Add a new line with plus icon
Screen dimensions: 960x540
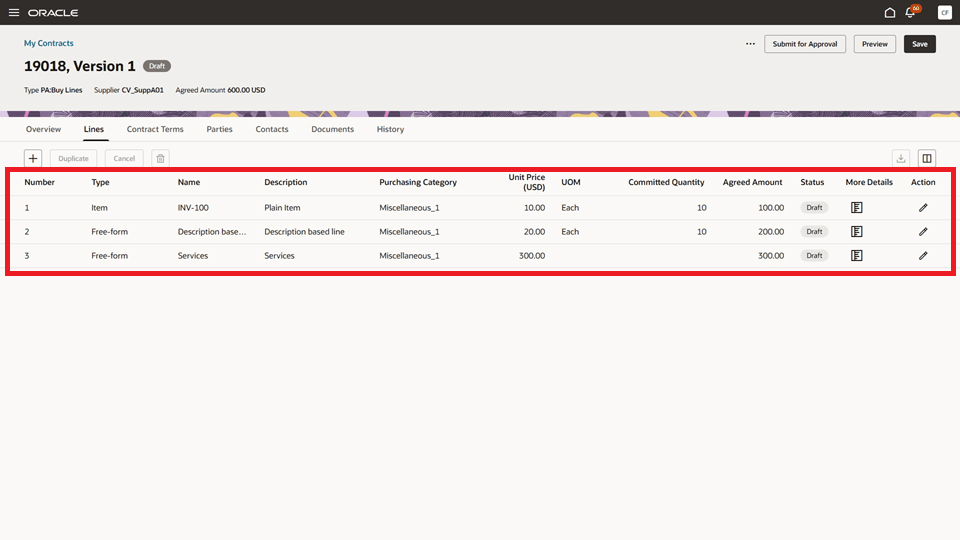click(x=33, y=159)
